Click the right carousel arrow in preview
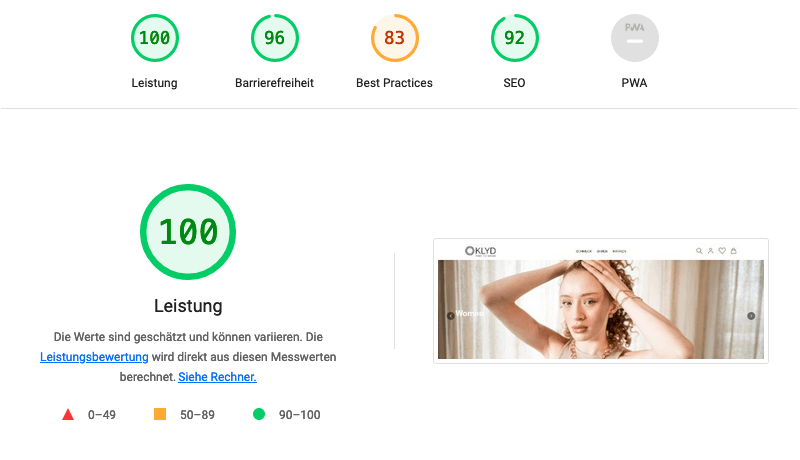This screenshot has width=800, height=460. point(751,316)
